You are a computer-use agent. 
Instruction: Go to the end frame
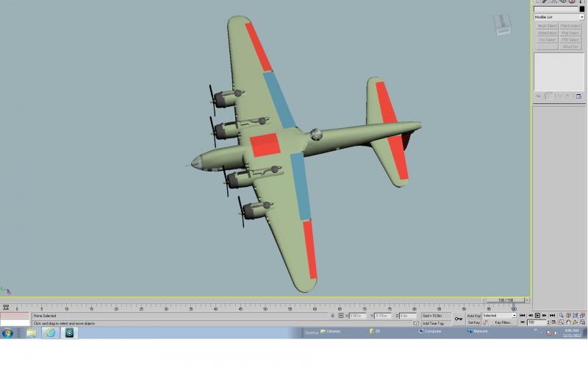552,316
